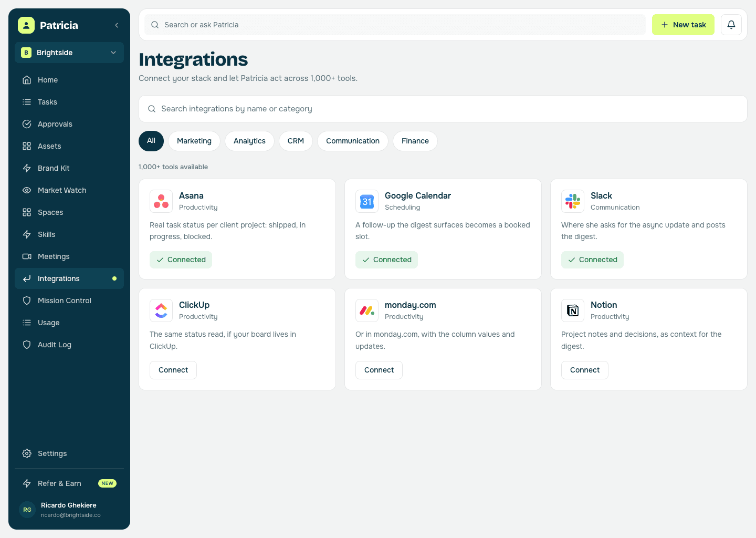Click the Search integrations input field

(443, 109)
